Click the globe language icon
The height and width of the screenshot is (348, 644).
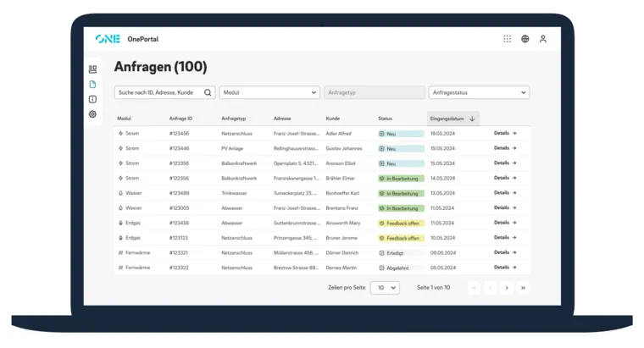525,39
